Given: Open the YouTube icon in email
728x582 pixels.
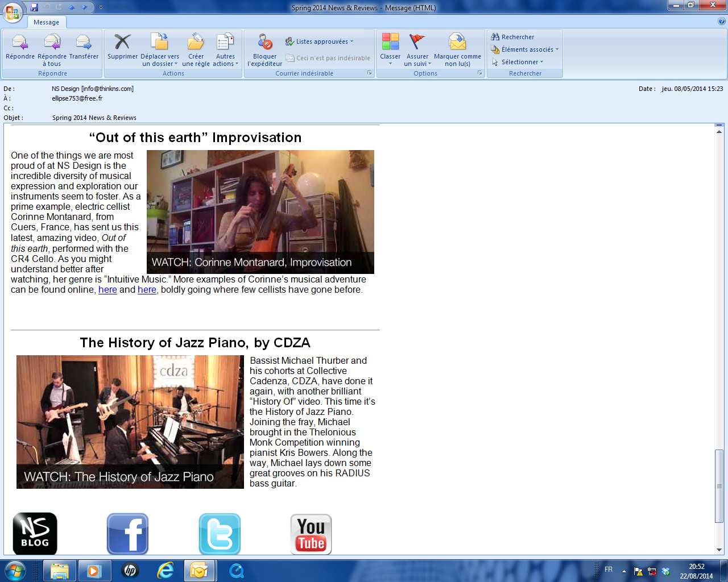Looking at the screenshot, I should (x=311, y=534).
